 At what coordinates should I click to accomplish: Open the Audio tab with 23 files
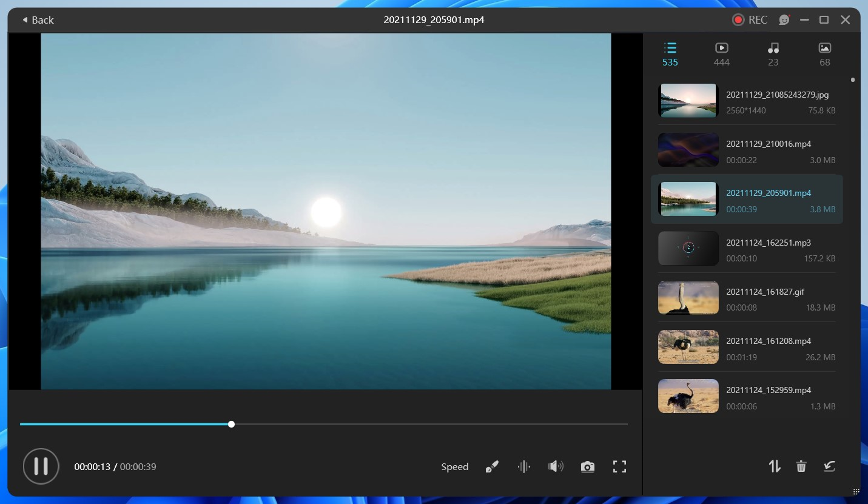(773, 53)
